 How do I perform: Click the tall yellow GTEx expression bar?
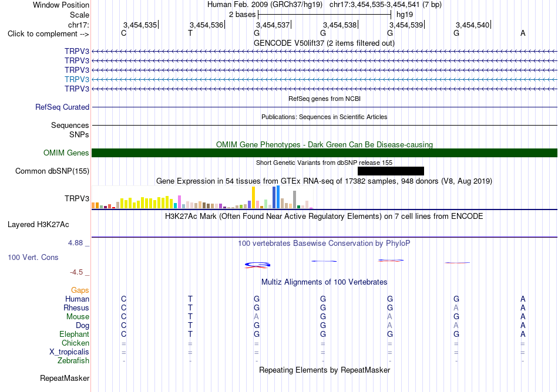[x=253, y=197]
